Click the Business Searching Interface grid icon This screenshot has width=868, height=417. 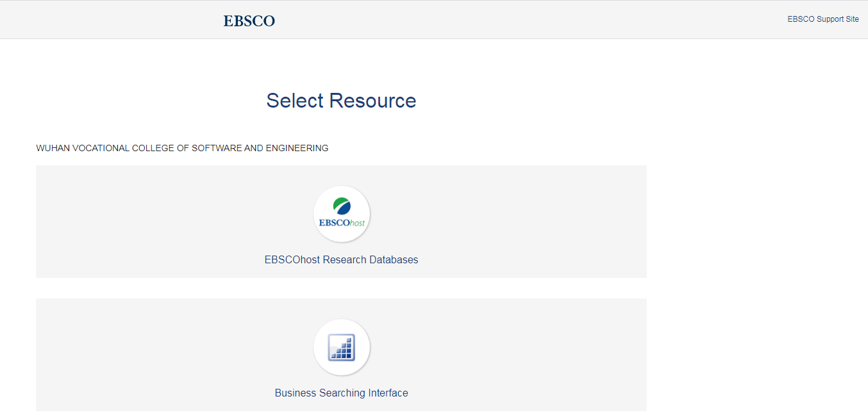coord(341,347)
